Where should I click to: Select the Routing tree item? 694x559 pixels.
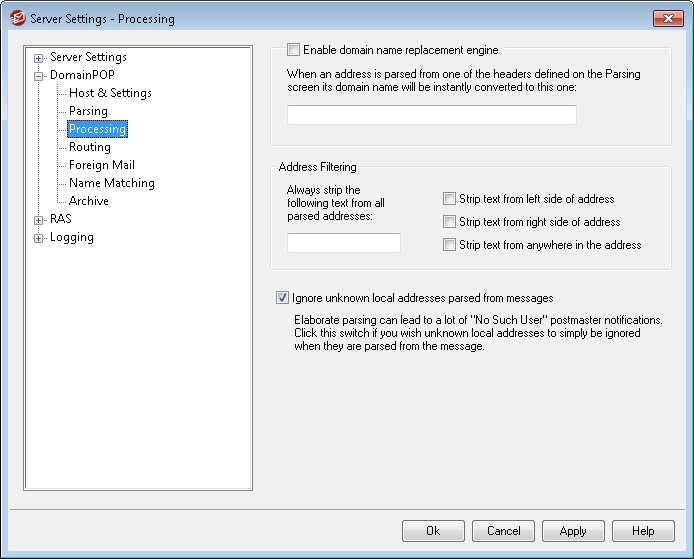[90, 147]
